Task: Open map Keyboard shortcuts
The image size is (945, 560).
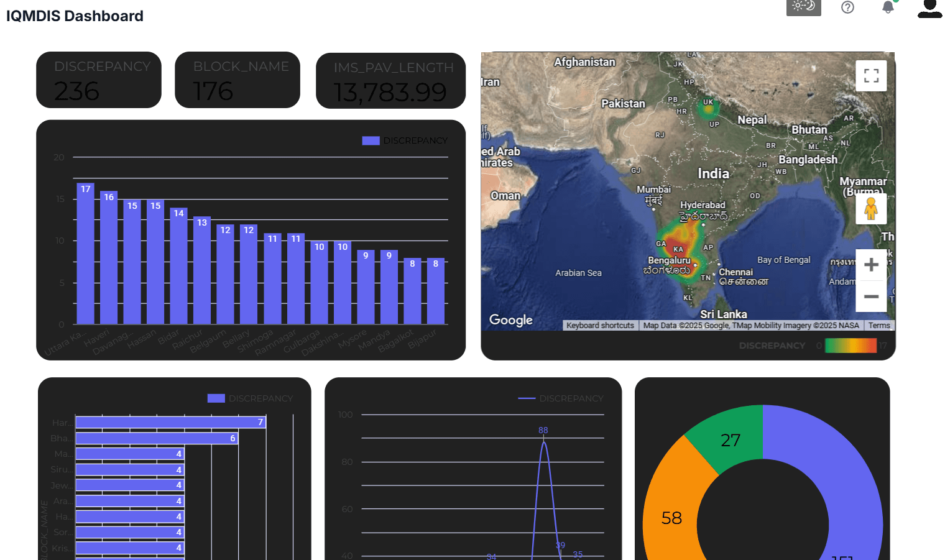Action: (600, 326)
